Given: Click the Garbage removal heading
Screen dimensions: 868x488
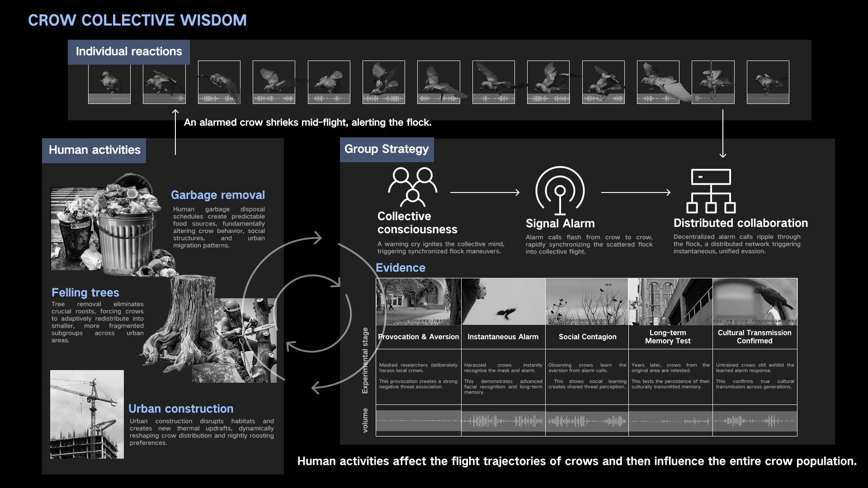Looking at the screenshot, I should click(x=218, y=195).
